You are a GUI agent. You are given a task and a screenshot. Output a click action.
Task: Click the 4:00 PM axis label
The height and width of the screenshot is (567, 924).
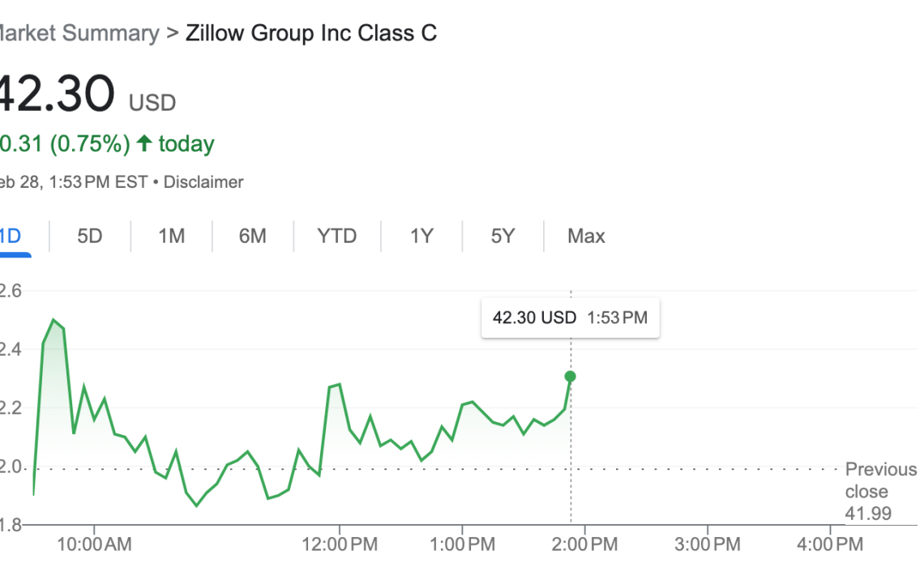pos(830,543)
